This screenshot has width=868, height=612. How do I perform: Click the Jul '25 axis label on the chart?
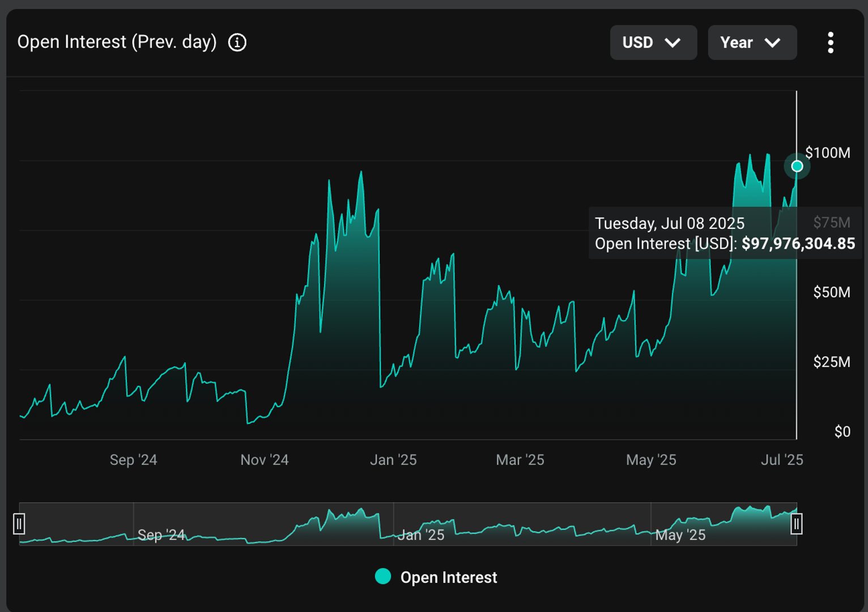coord(781,460)
